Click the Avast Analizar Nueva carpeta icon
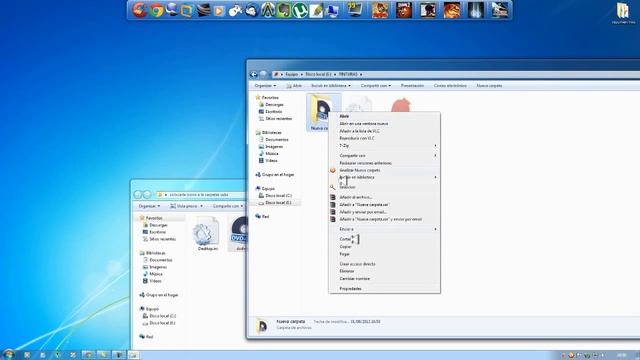This screenshot has width=640, height=360. (x=333, y=170)
